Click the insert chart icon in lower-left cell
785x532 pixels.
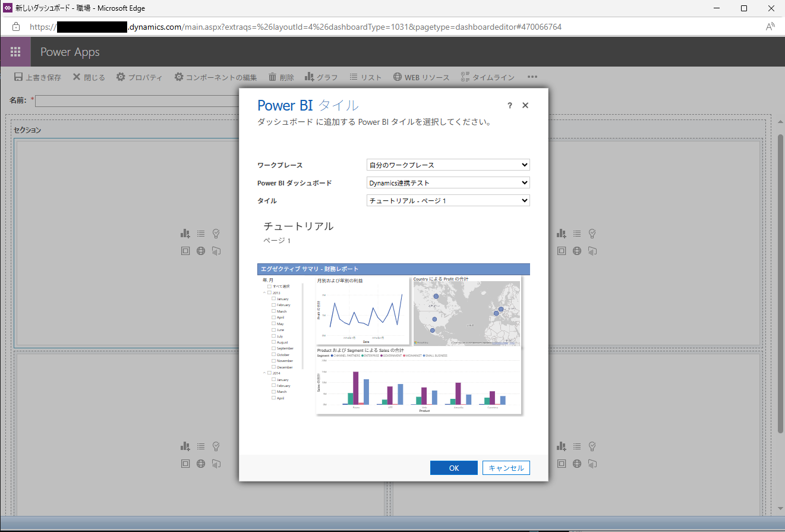tap(185, 446)
